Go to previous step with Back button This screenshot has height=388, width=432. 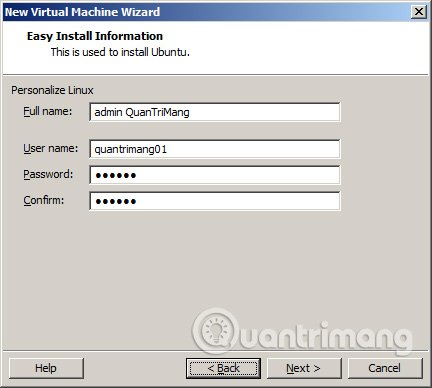coord(223,368)
